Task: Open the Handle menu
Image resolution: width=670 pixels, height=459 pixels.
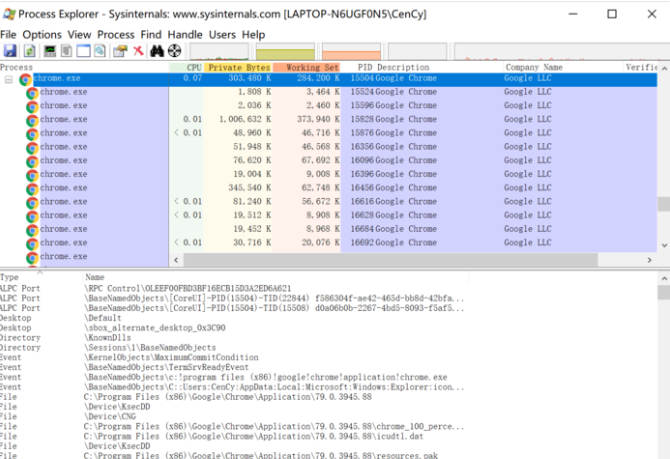Action: coord(185,35)
